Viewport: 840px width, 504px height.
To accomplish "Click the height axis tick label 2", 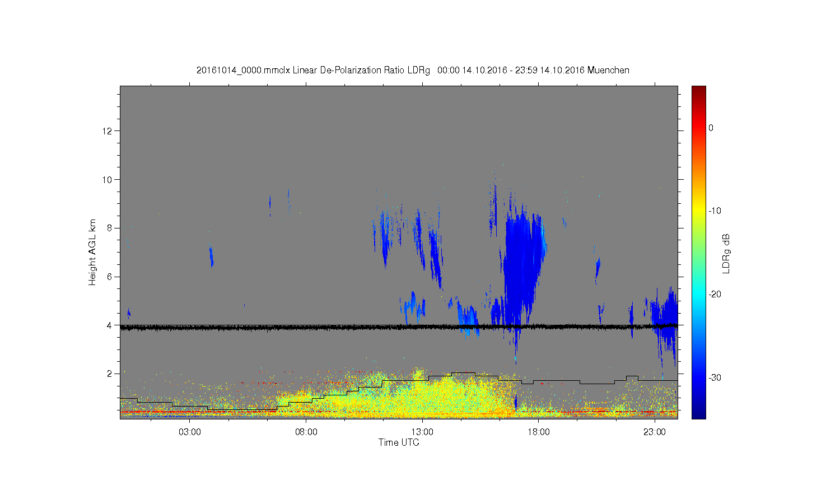I will pos(110,374).
